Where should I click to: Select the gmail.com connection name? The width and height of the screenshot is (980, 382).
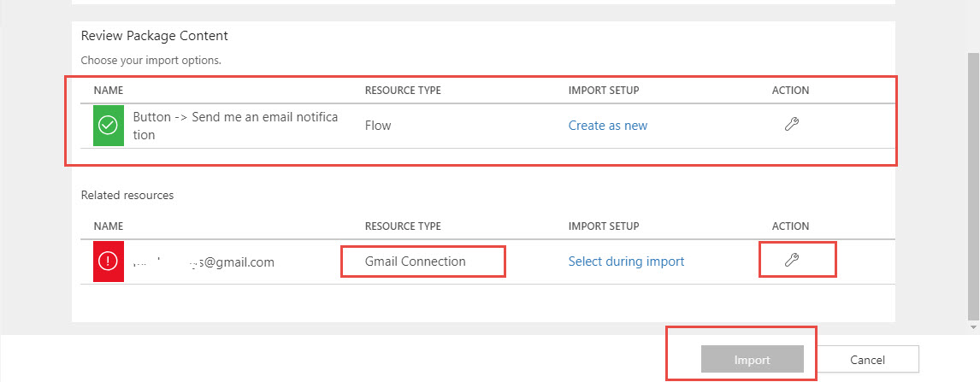(x=204, y=262)
